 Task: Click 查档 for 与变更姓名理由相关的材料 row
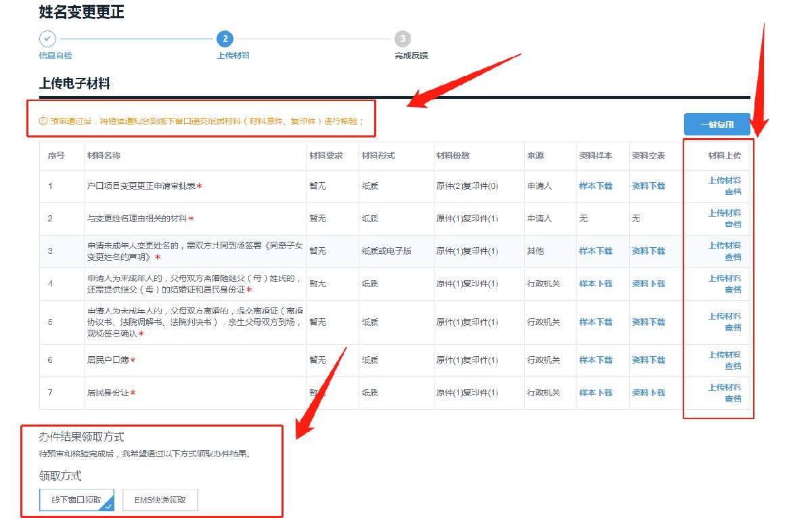coord(732,224)
